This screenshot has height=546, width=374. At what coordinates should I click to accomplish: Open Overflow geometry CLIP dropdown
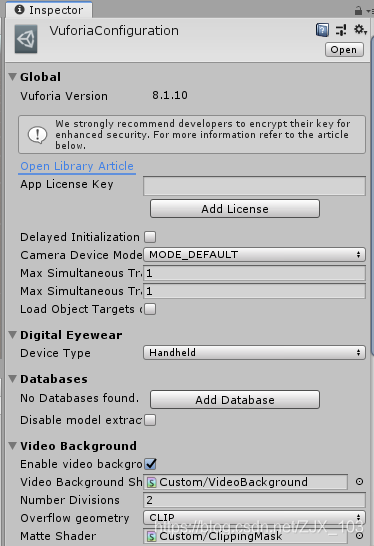point(254,517)
